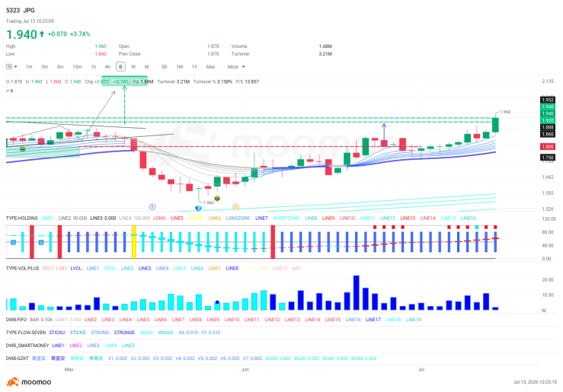Click the green alien icon near May candles
This screenshot has height=392, width=563.
[23, 149]
